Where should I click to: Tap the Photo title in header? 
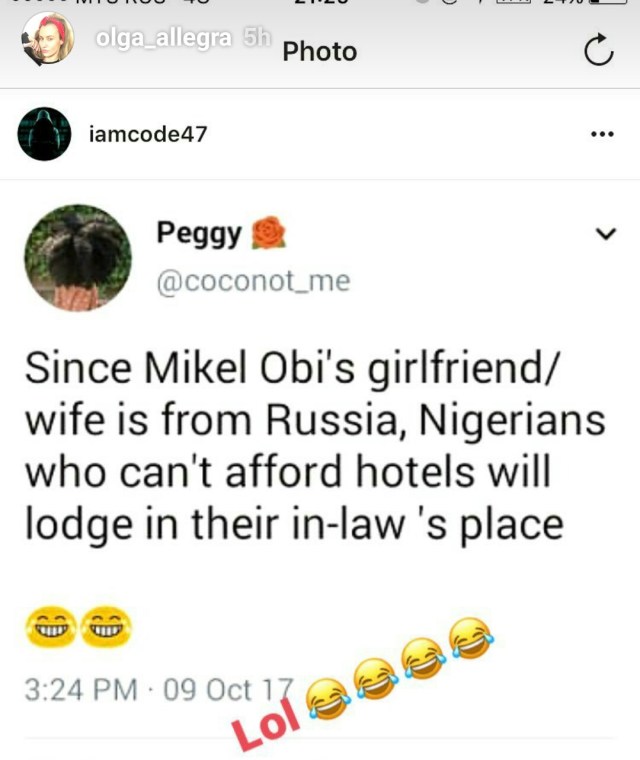[320, 51]
